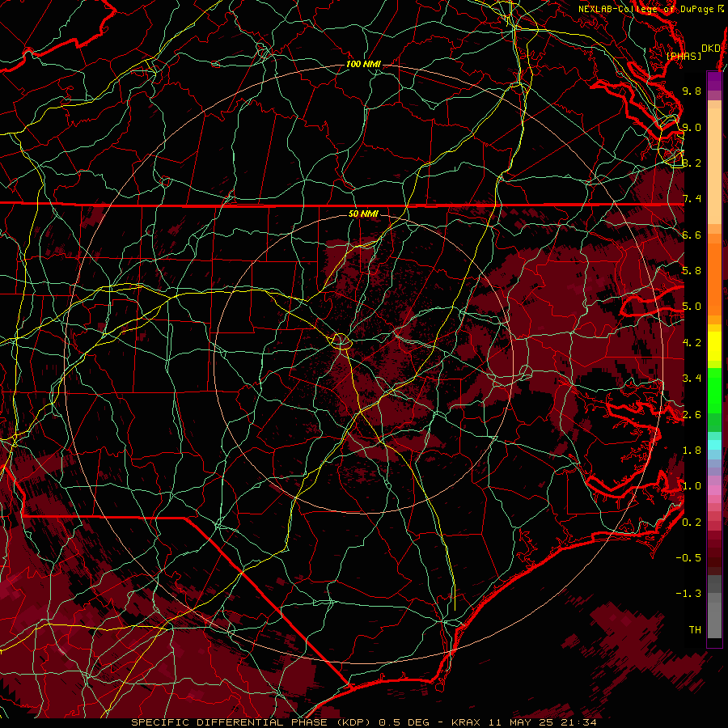
Task: Click the 7.4 scale value
Action: (x=692, y=199)
